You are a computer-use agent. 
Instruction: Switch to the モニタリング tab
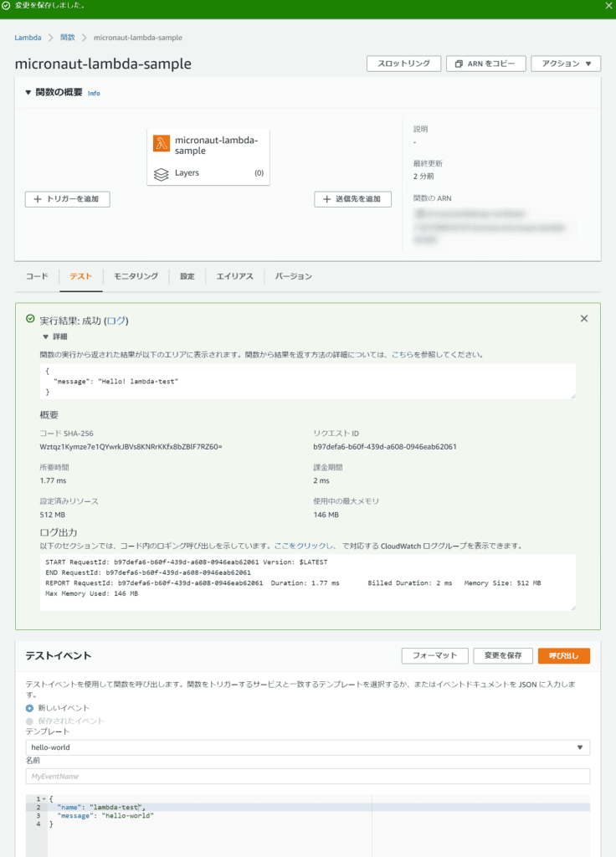[136, 276]
